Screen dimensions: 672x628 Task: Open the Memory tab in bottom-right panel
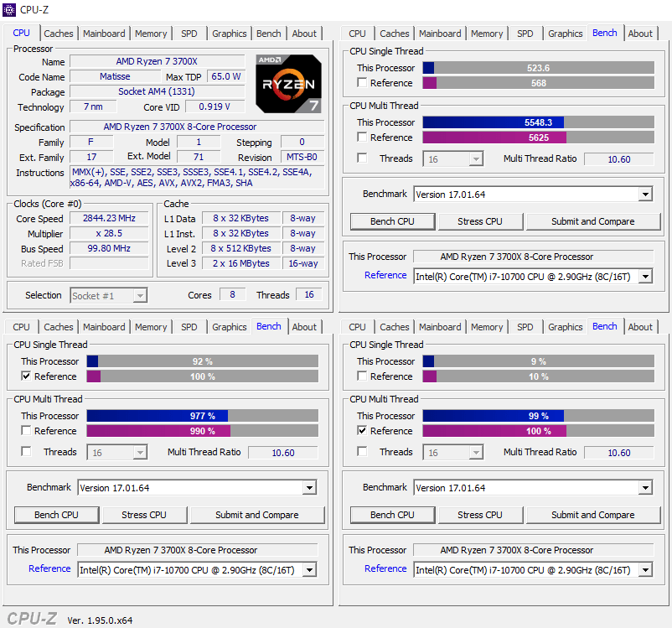tap(487, 327)
